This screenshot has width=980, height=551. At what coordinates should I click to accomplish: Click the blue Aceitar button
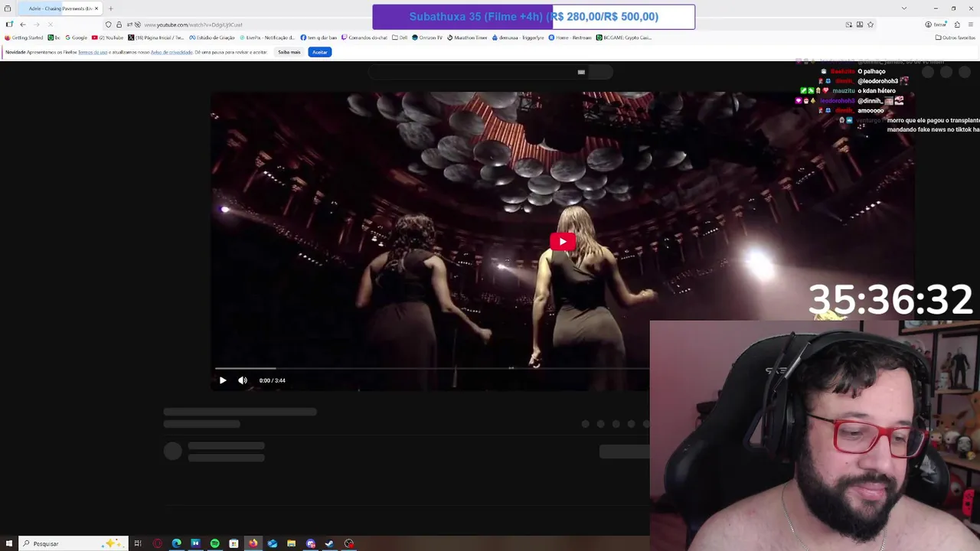(320, 52)
